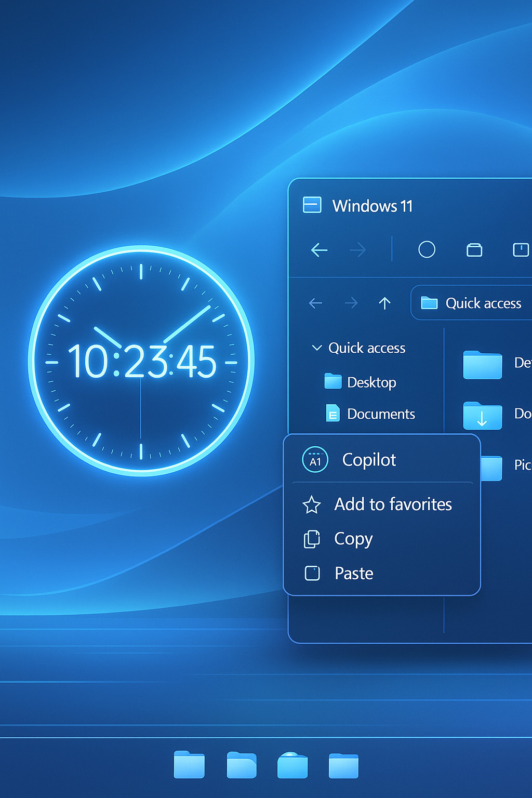This screenshot has height=798, width=532.
Task: Click the forward arrow in the navigation bar
Action: (351, 303)
